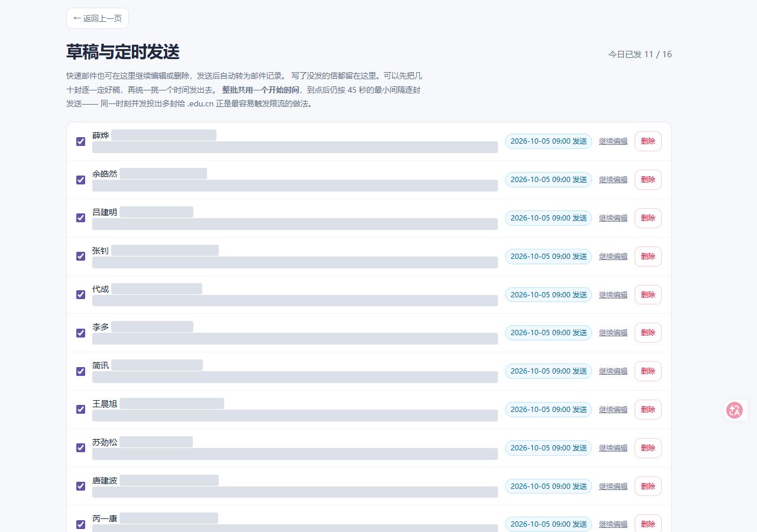Uncheck the checkbox for 芮一康
The width and height of the screenshot is (757, 532).
81,524
